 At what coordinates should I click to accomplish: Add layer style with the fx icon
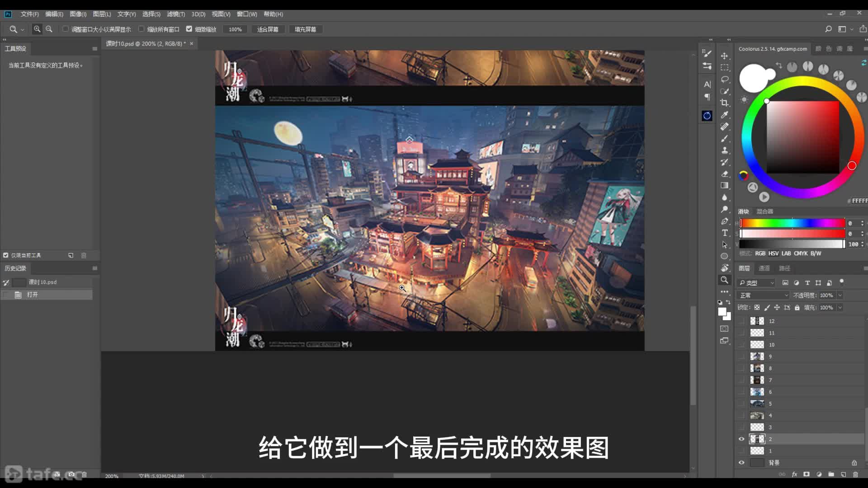pyautogui.click(x=794, y=474)
